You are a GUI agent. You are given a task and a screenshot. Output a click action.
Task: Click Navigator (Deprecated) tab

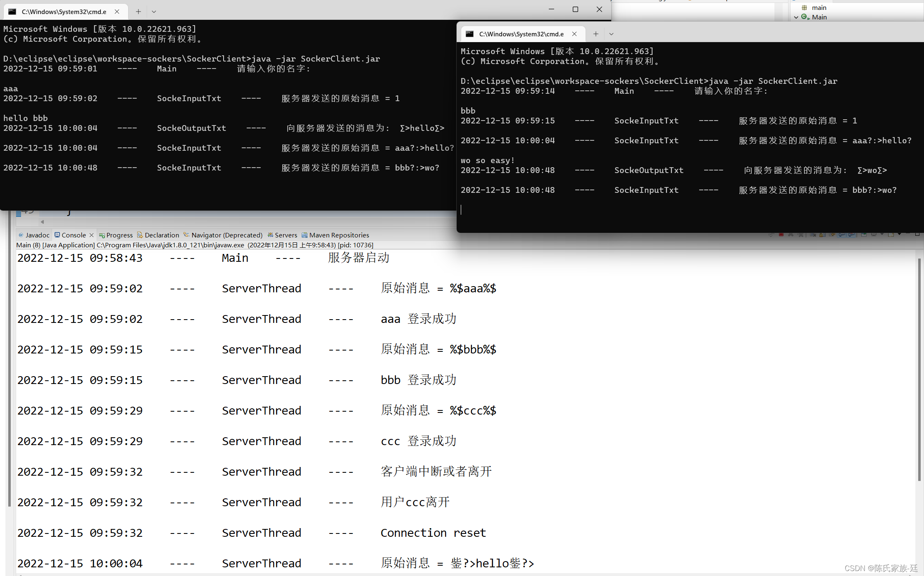coord(226,235)
